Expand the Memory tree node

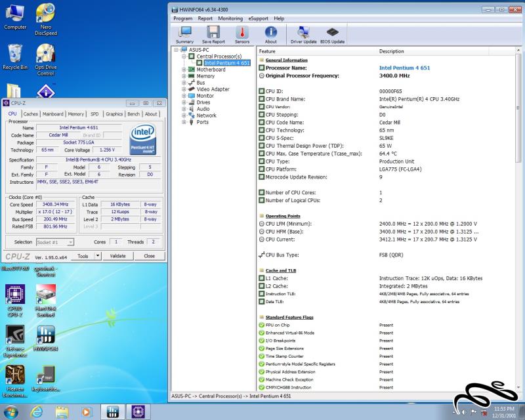(x=184, y=76)
